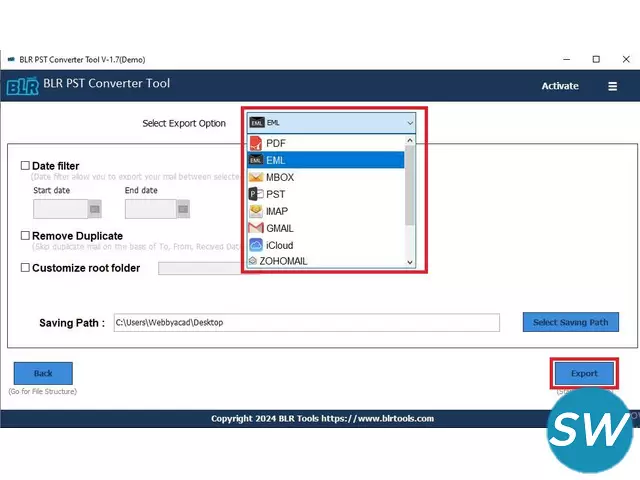Click the PDF icon in export list

coord(255,143)
